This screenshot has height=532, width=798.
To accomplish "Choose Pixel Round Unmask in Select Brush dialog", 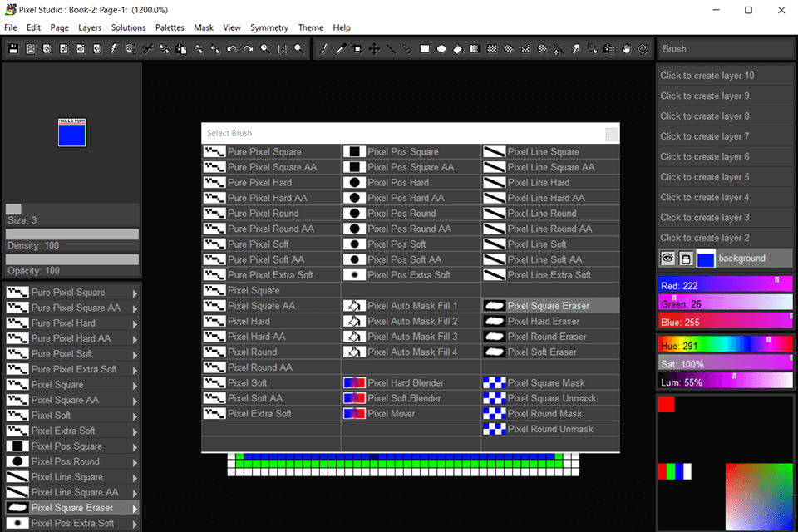I will (550, 429).
